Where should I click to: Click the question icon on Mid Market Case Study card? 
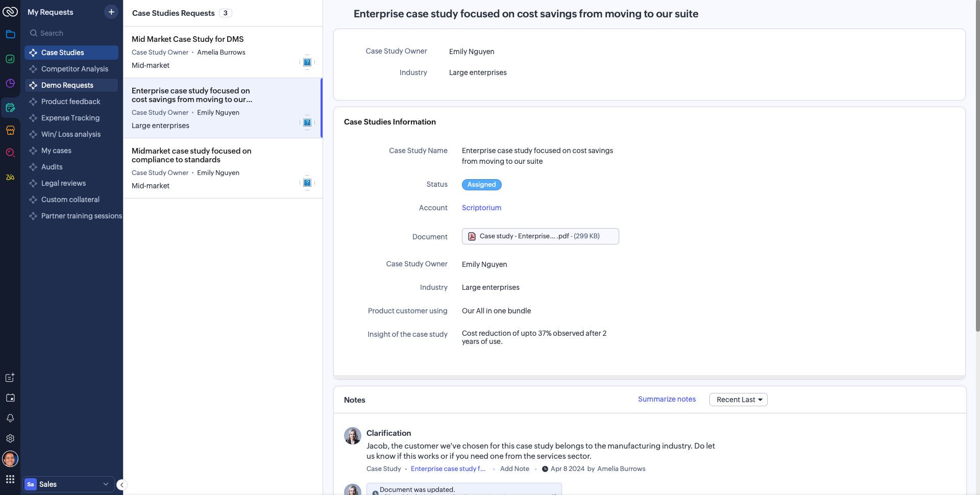click(307, 62)
